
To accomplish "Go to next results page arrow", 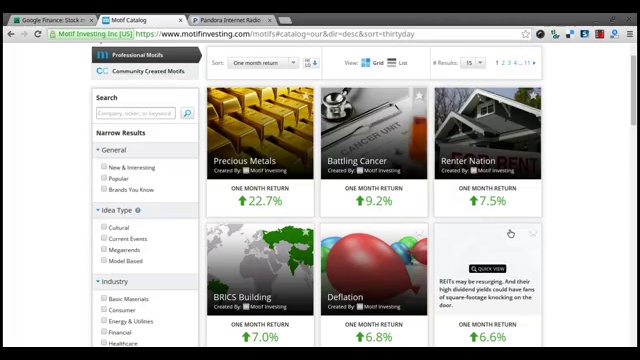I will [534, 63].
